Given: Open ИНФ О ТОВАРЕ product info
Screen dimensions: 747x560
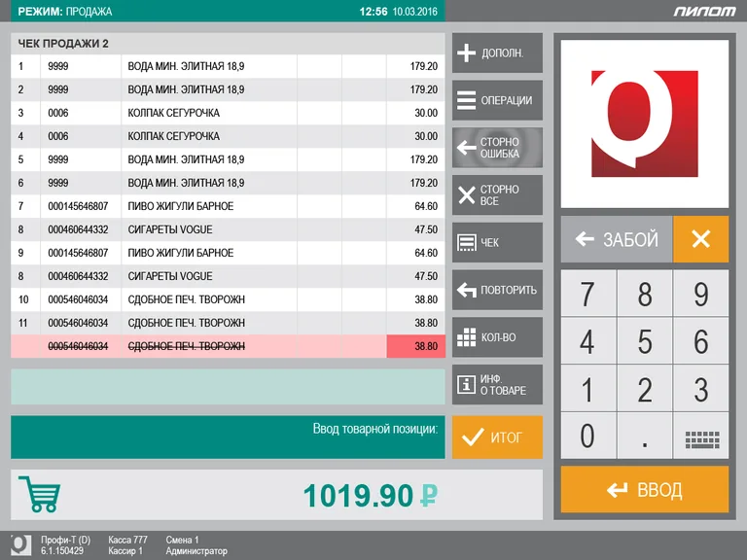Looking at the screenshot, I should [x=497, y=384].
